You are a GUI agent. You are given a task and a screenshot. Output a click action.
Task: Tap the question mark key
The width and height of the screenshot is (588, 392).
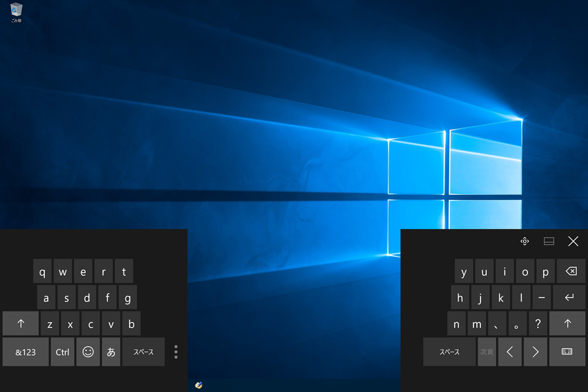click(x=538, y=323)
